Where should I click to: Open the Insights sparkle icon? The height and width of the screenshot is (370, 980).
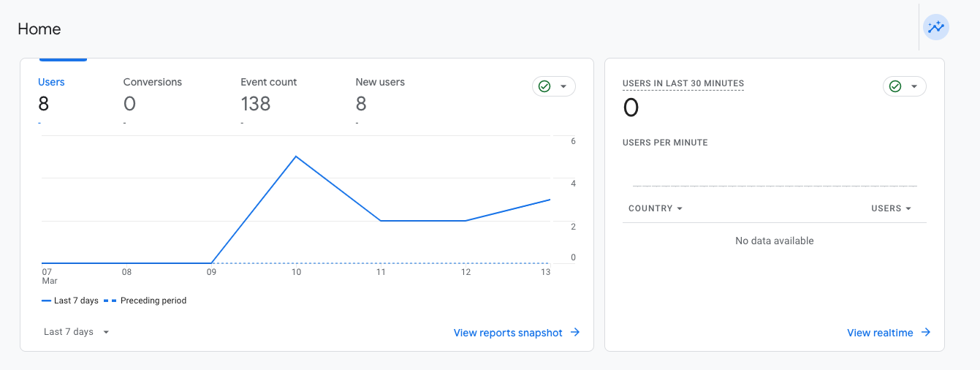936,28
